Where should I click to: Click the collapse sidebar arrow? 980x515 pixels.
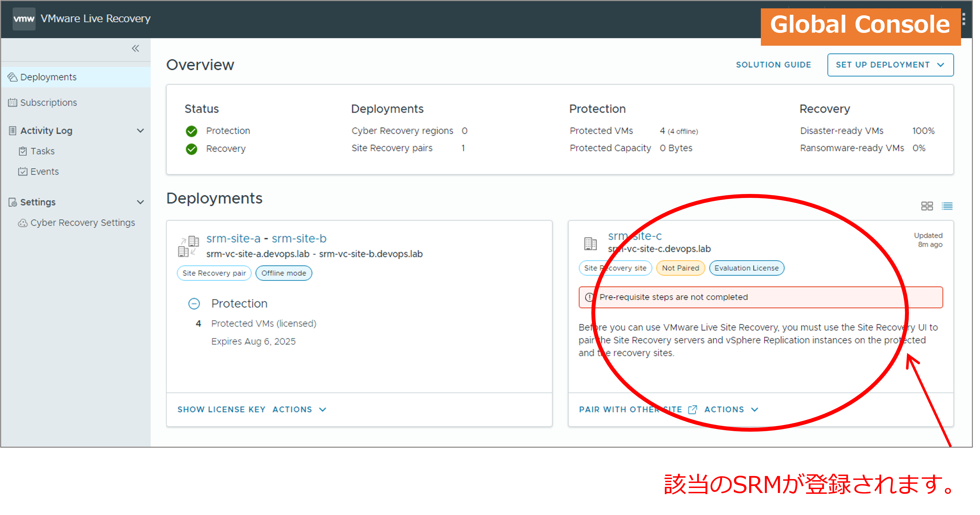click(x=135, y=48)
